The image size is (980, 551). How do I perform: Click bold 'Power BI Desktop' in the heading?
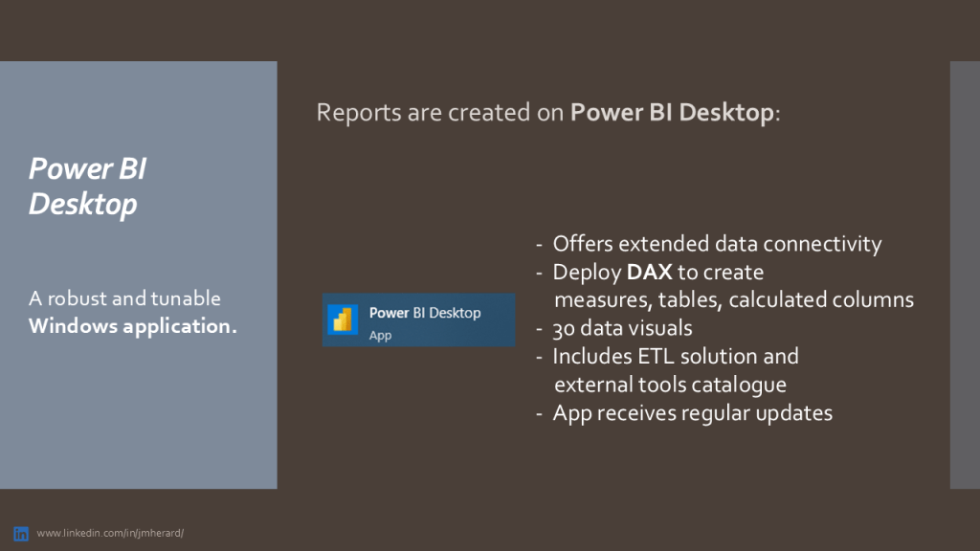tap(671, 113)
